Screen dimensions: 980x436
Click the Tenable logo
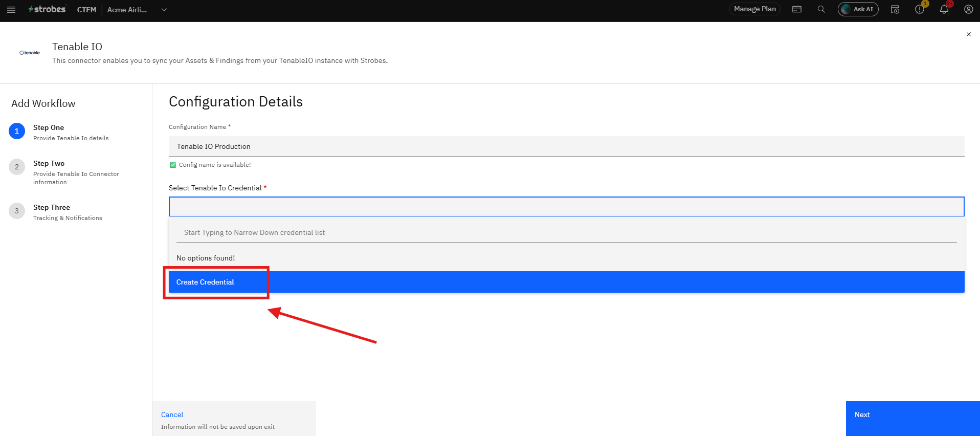pos(30,53)
